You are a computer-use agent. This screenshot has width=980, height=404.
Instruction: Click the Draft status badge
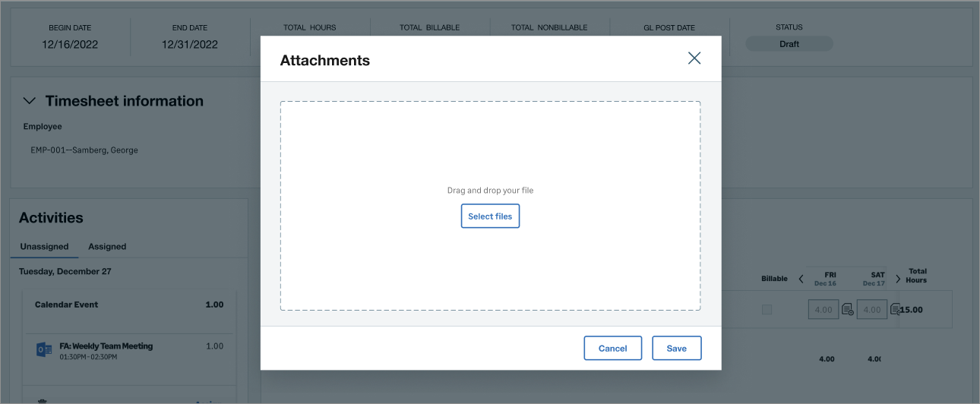[789, 44]
